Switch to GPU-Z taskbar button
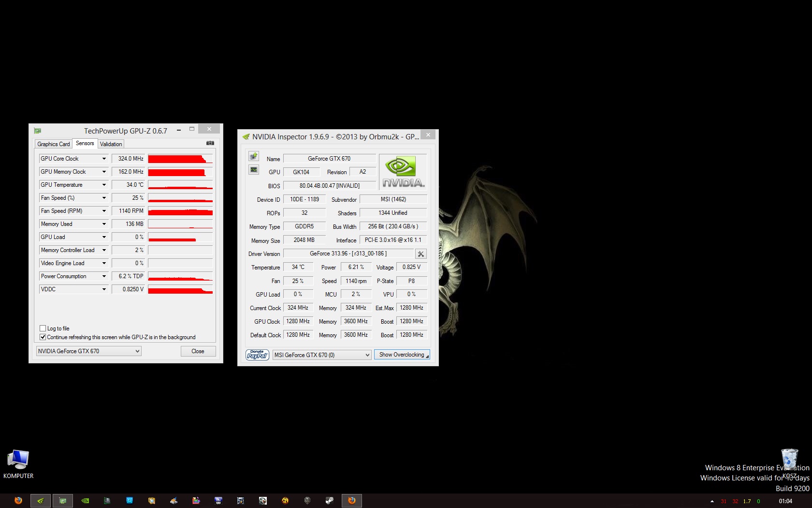The image size is (812, 508). coord(63,501)
